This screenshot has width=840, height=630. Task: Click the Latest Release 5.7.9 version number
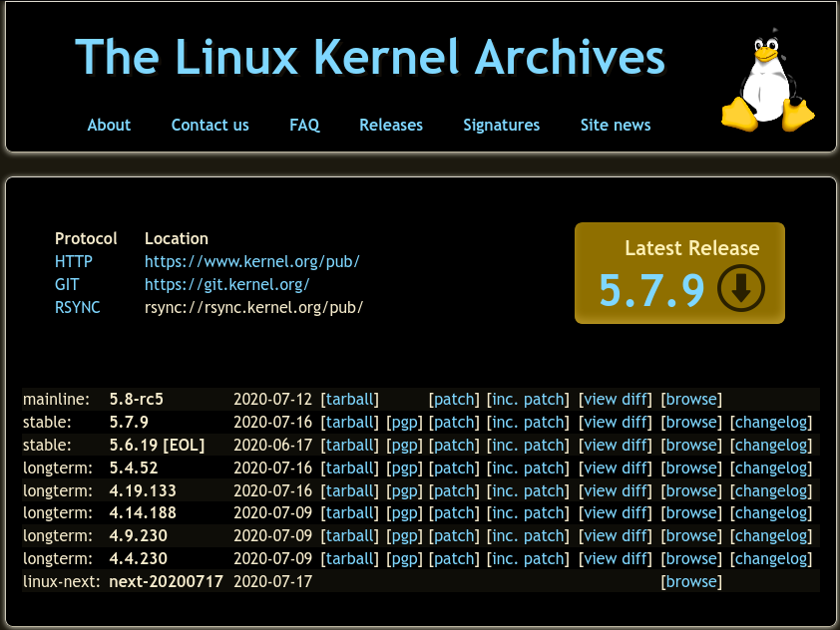[651, 289]
